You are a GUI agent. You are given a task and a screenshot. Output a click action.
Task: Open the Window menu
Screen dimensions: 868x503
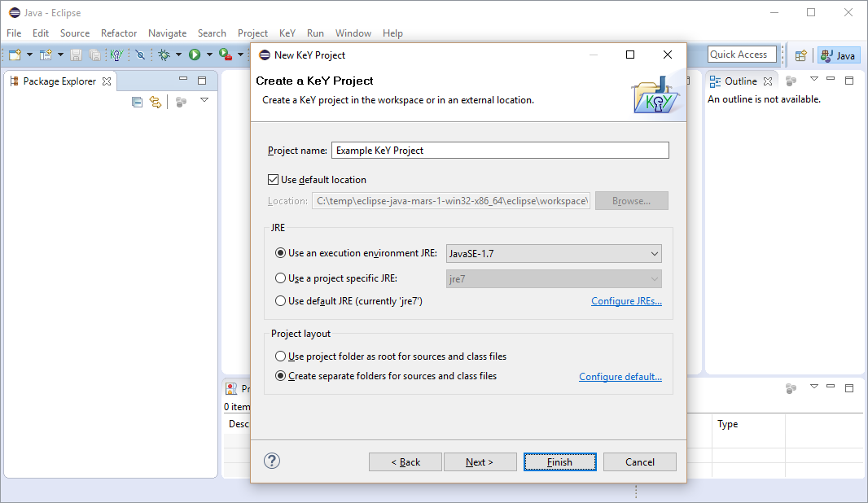(353, 33)
